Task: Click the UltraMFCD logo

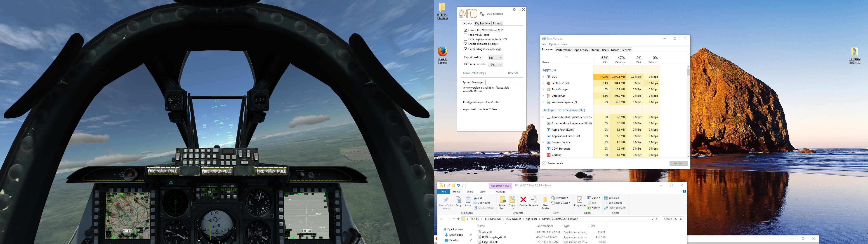Action: pos(468,14)
